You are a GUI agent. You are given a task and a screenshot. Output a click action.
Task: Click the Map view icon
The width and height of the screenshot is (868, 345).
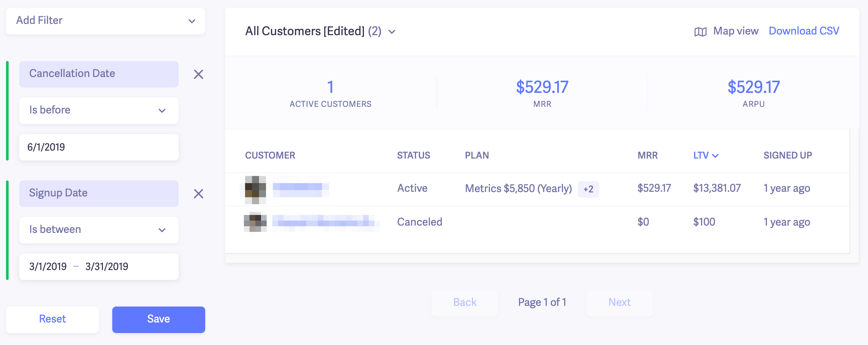coord(700,32)
